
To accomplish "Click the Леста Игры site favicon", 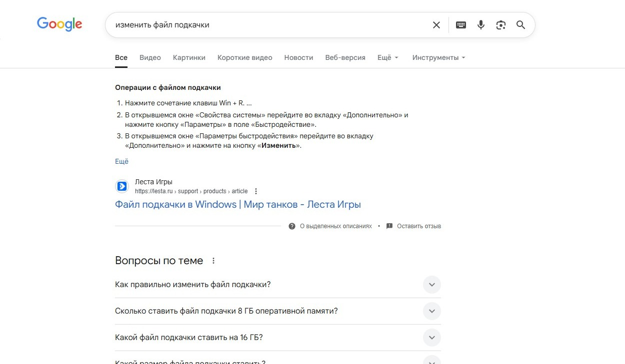I will (122, 186).
